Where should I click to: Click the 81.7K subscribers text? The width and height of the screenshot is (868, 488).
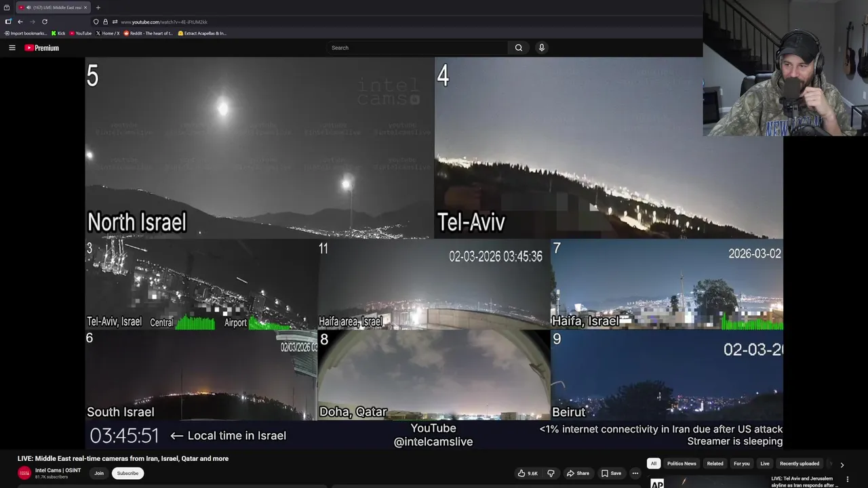[52, 477]
